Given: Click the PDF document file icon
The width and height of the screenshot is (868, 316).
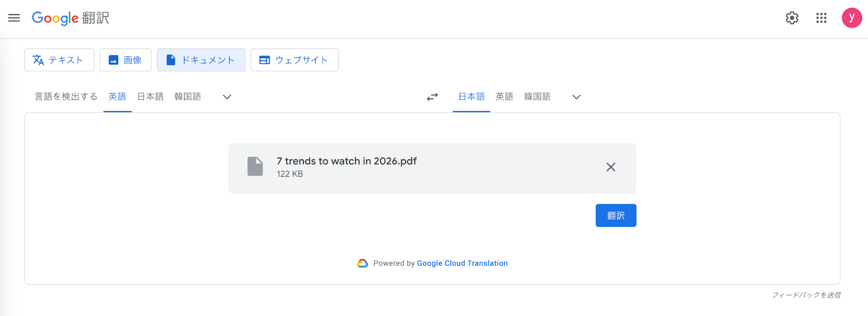Looking at the screenshot, I should pos(255,166).
